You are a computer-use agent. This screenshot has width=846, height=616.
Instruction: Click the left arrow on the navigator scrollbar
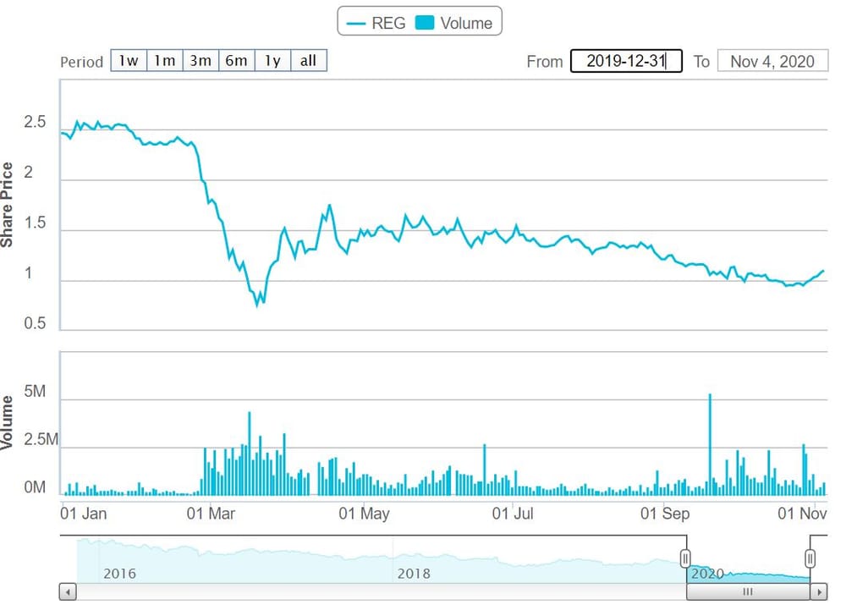[x=66, y=592]
